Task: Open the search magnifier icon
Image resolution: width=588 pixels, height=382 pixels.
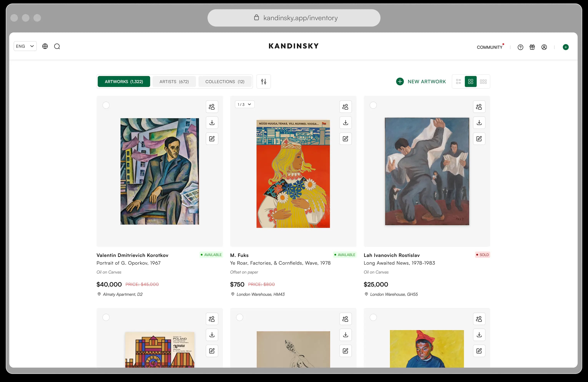Action: tap(57, 47)
